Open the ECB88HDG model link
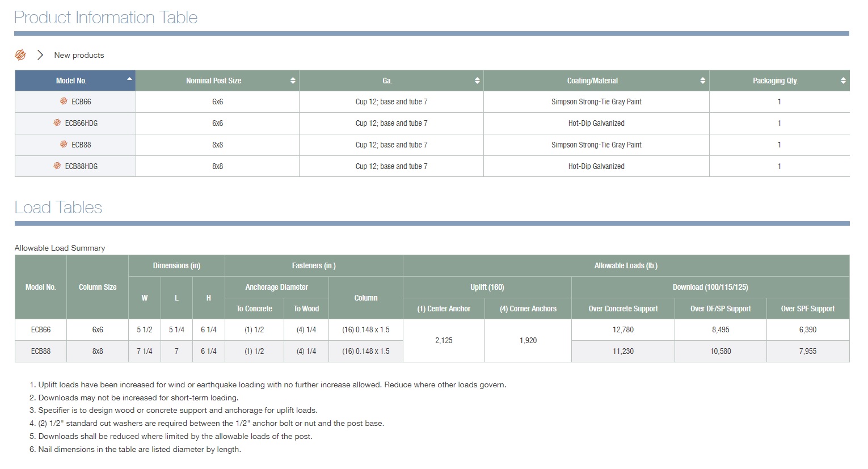Viewport: 868px width, 469px height. click(81, 167)
